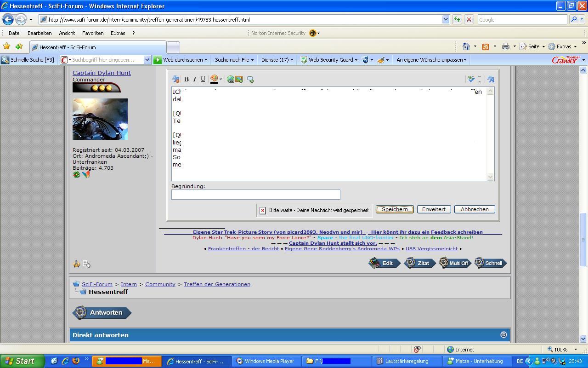Switch editor mode with top-right icon
This screenshot has width=588, height=368.
click(491, 79)
